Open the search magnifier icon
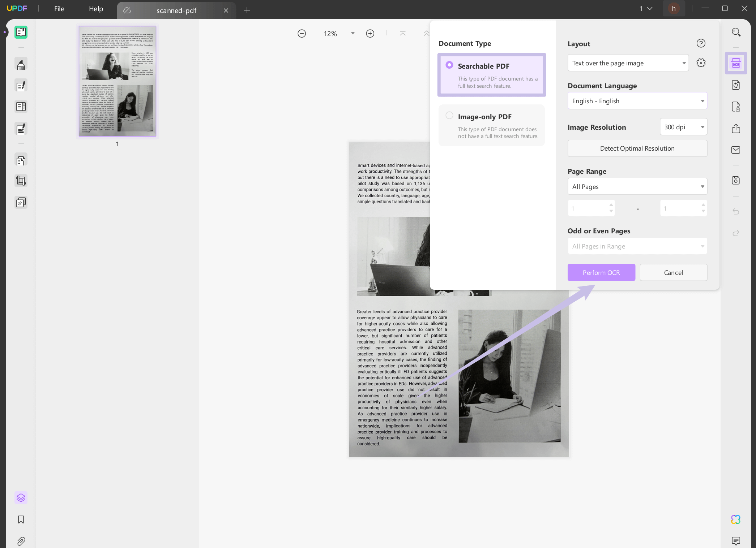 (736, 33)
